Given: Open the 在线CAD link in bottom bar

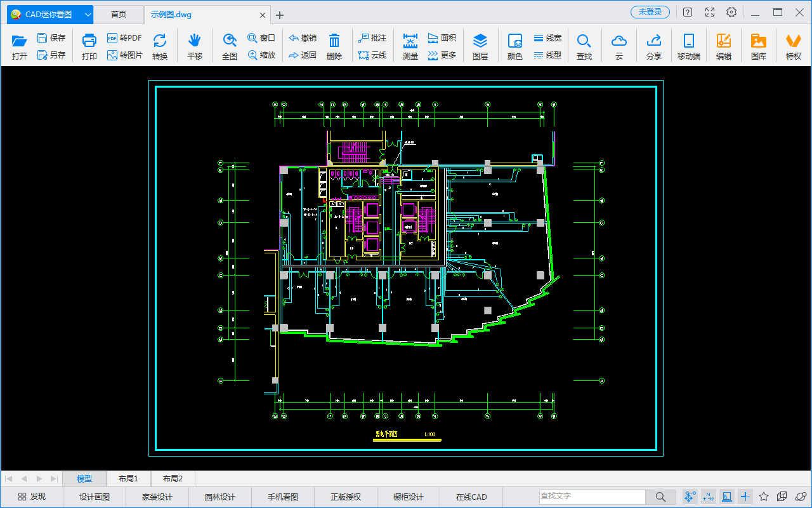Looking at the screenshot, I should coord(471,497).
